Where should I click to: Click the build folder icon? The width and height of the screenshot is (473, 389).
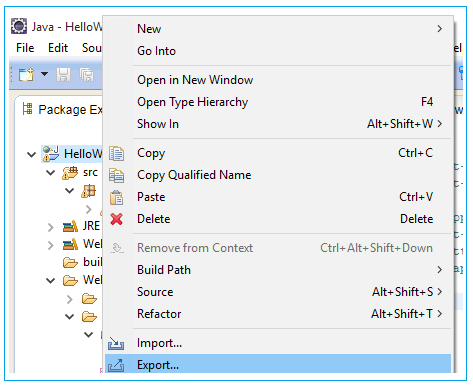(x=70, y=262)
